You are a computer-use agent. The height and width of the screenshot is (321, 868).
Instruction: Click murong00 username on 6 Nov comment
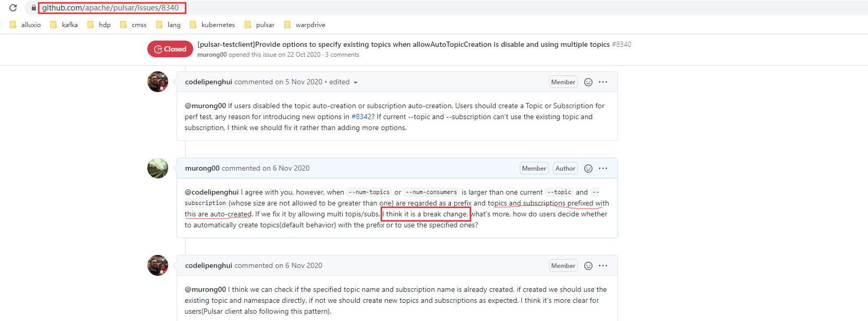point(203,168)
